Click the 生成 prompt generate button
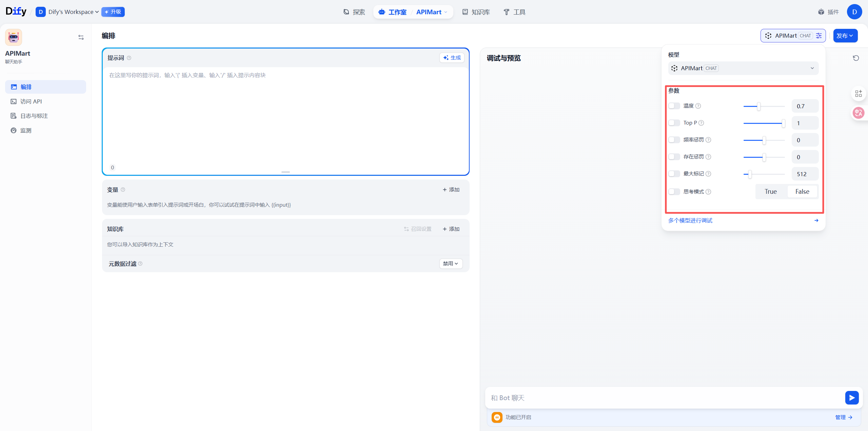This screenshot has height=431, width=868. pos(452,58)
